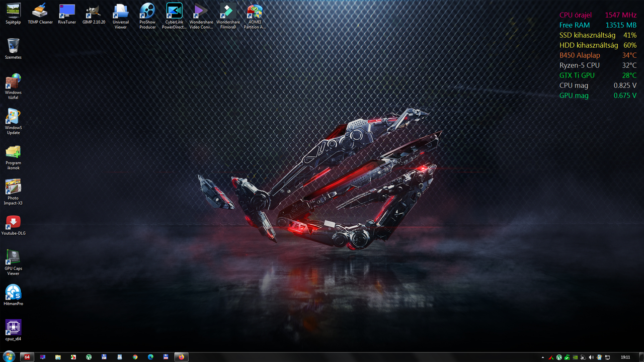Select the Windows Update desktop shortcut

pos(13,122)
